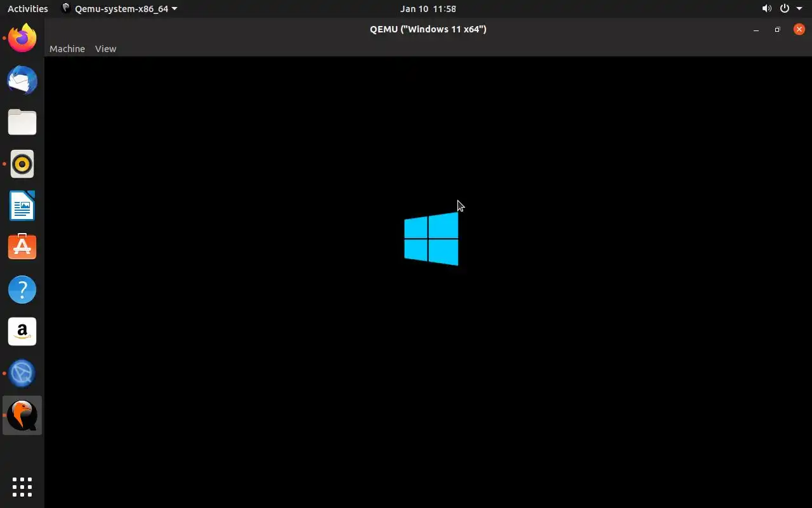Click the Windows logo in VM display
812x508 pixels.
point(431,239)
